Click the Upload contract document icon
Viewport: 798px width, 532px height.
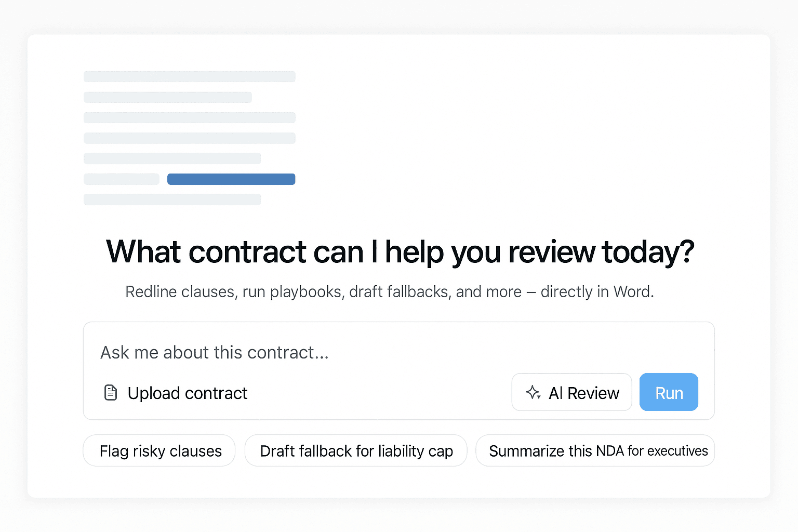point(111,392)
